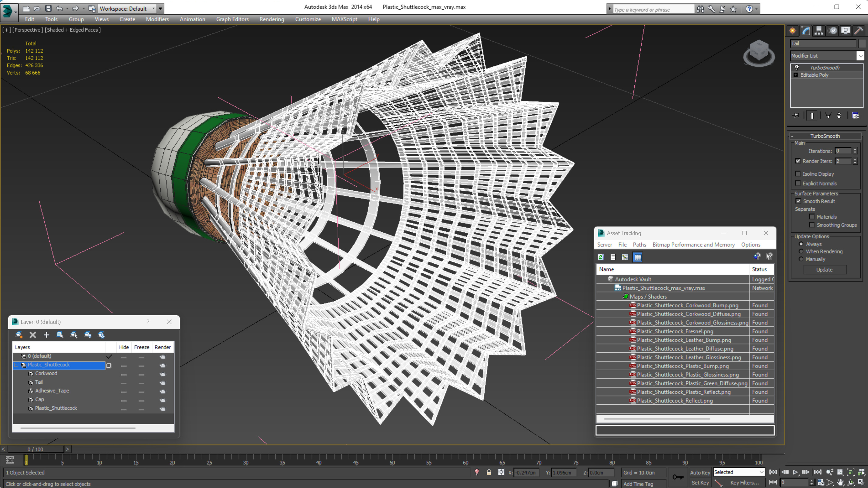868x488 pixels.
Task: Click the time slider 0 / 100 handle
Action: (x=35, y=449)
